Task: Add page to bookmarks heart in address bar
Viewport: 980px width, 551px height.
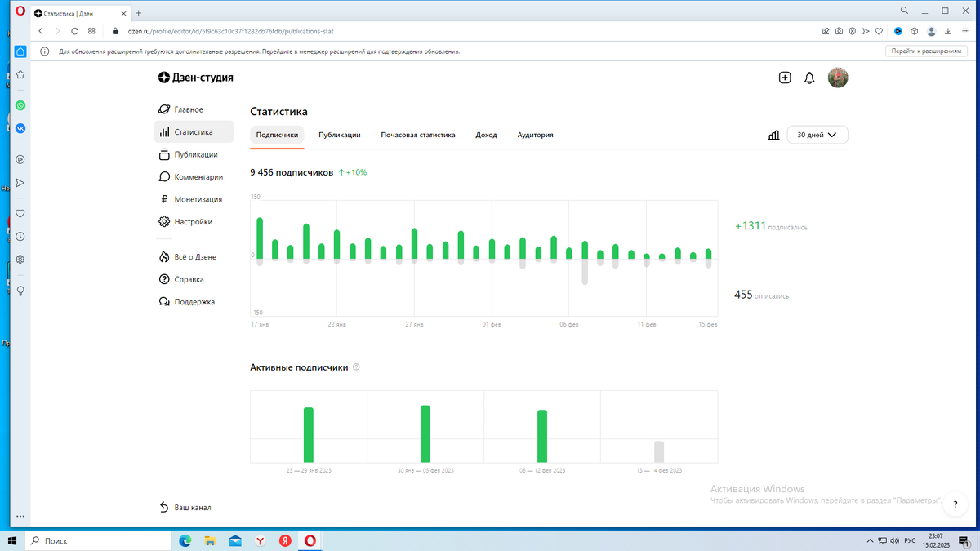Action: click(x=879, y=31)
